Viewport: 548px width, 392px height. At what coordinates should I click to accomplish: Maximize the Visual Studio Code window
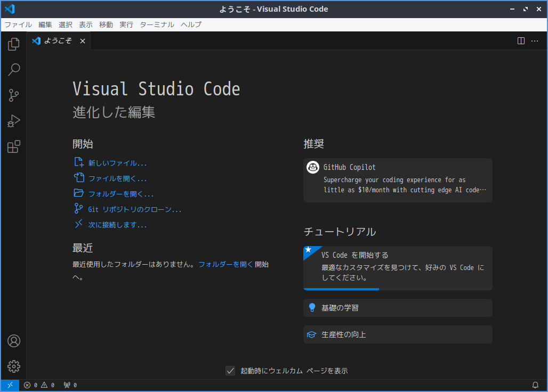(x=525, y=9)
